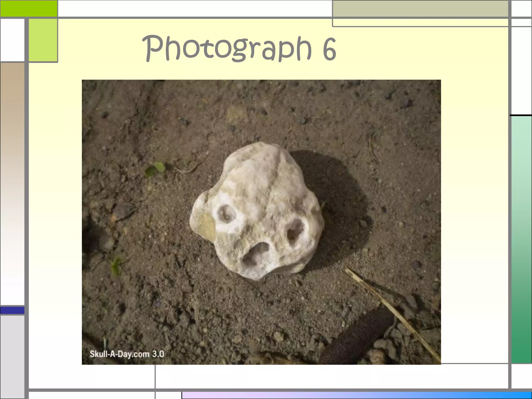Click the light green square beside the title
Screen dimensions: 532x399
(x=43, y=40)
